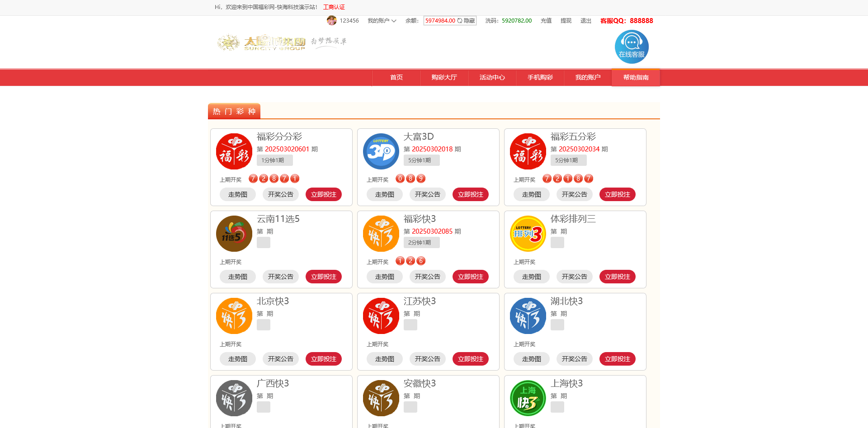
Task: Click 立即投注 for 福彩快3
Action: point(470,277)
